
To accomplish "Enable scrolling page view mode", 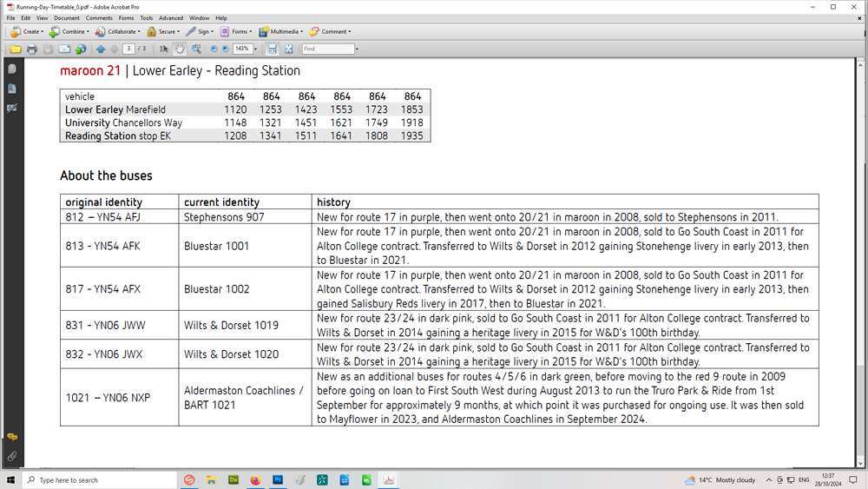I will (x=272, y=50).
